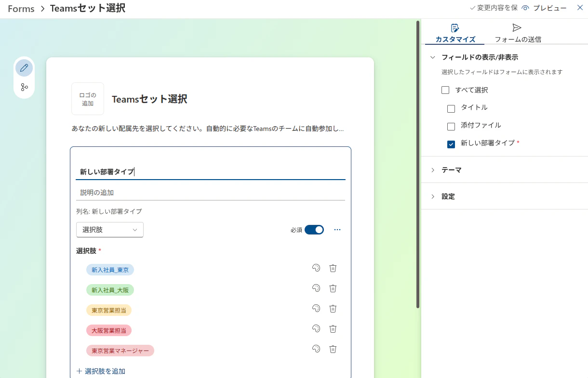Switch to the カスタマイズ tab
The image size is (588, 378).
pyautogui.click(x=455, y=33)
